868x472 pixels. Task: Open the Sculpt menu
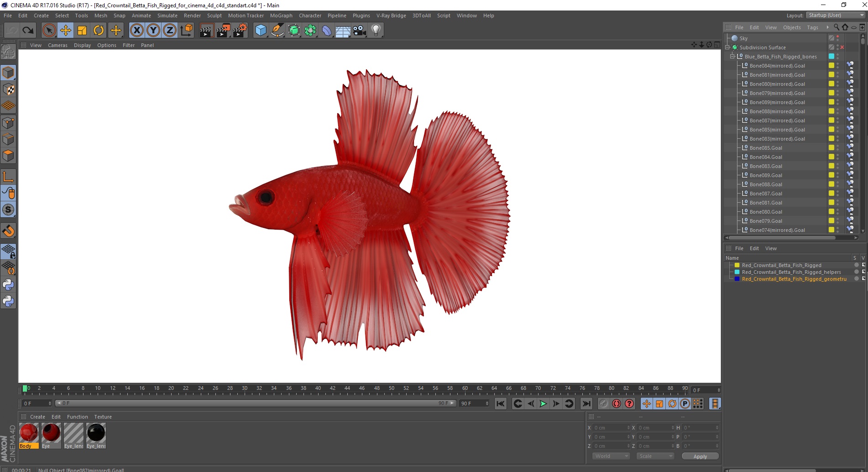click(x=214, y=16)
